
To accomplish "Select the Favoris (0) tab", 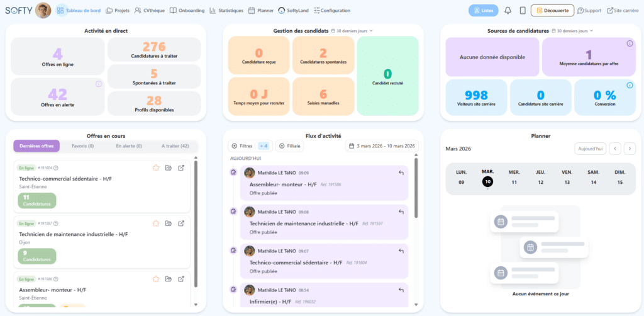I will pyautogui.click(x=82, y=145).
